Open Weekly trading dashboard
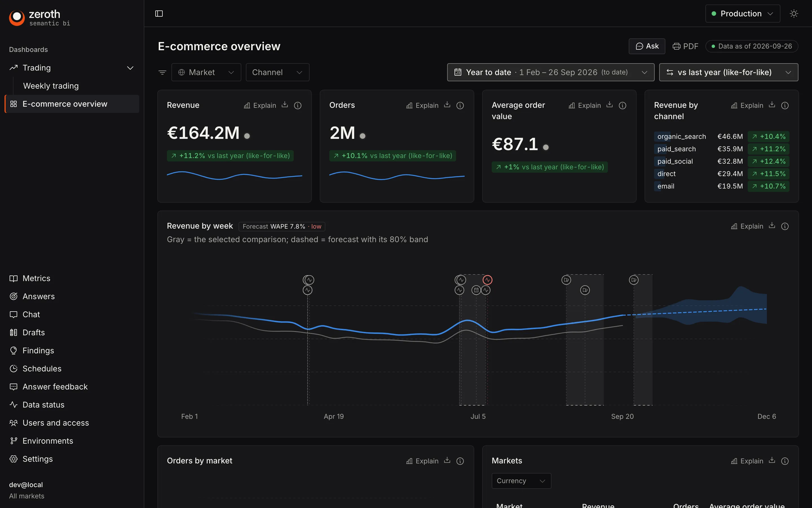812x508 pixels. (x=51, y=86)
